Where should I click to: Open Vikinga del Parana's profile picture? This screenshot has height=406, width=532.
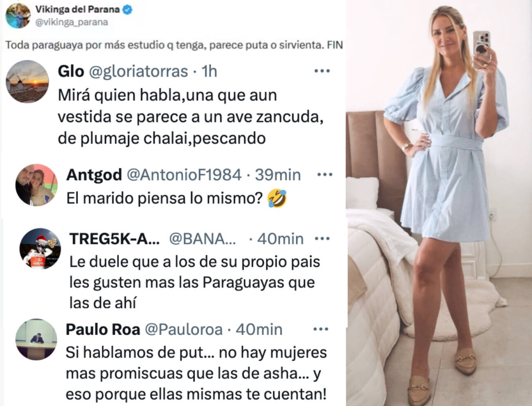[x=18, y=15]
